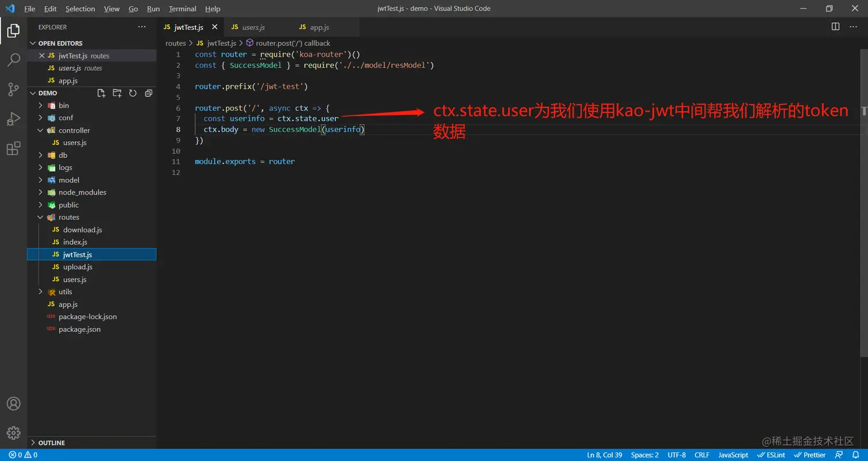Open the View menu
Screen dimensions: 868x461
(x=112, y=9)
